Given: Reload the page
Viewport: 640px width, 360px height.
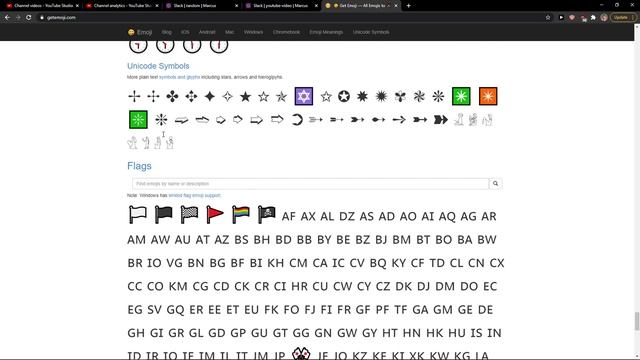Looking at the screenshot, I should pos(29,18).
